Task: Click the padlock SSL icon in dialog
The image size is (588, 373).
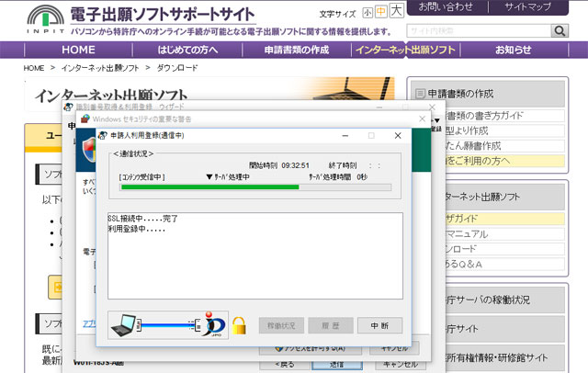Action: point(238,325)
